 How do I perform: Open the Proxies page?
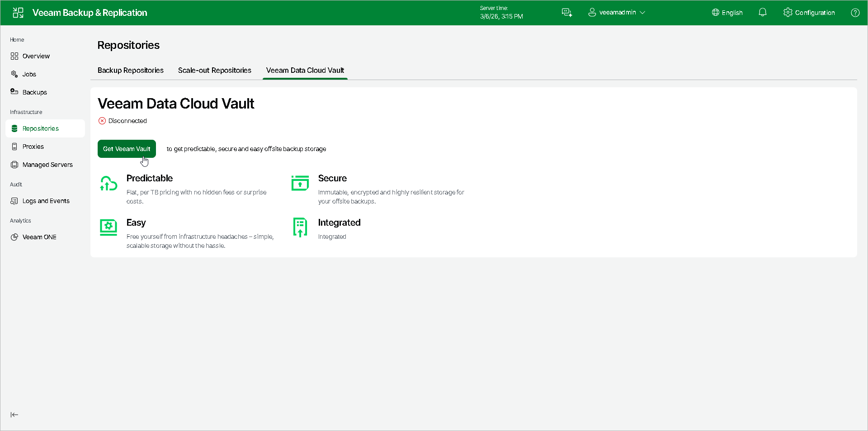point(33,147)
